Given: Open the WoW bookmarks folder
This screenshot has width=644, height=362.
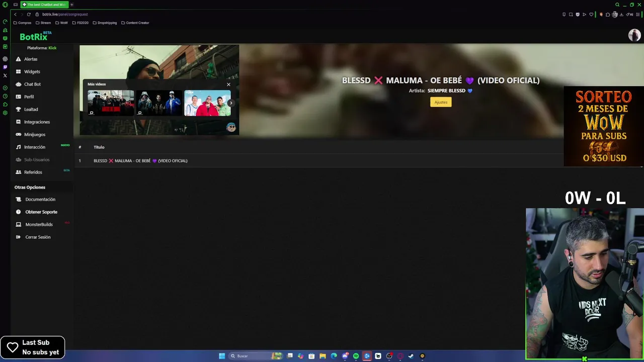Looking at the screenshot, I should pyautogui.click(x=61, y=23).
